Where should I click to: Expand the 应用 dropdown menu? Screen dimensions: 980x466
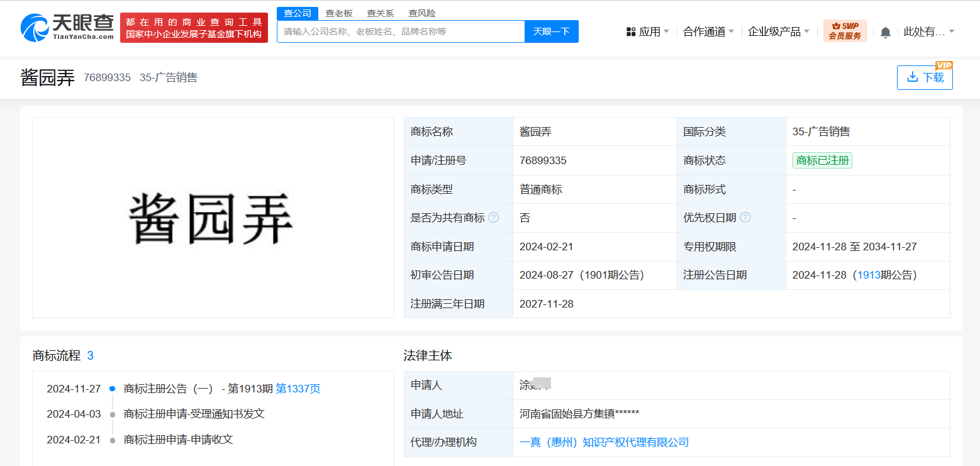pyautogui.click(x=649, y=31)
